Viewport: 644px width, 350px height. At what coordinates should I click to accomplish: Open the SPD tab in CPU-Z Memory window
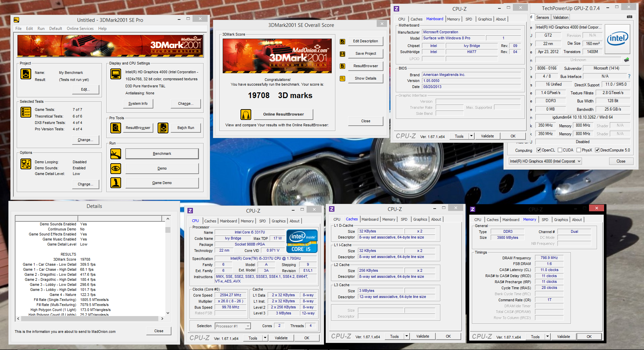(x=545, y=220)
